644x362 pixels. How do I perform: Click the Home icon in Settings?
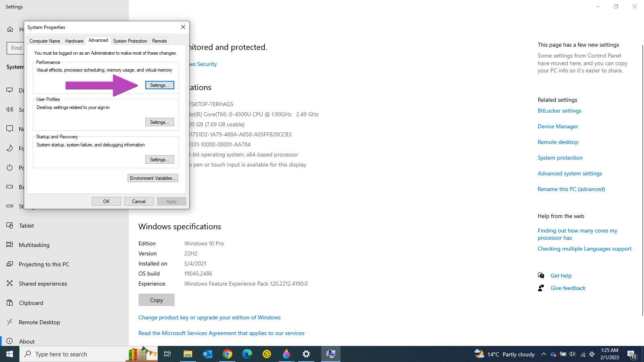coord(10,29)
